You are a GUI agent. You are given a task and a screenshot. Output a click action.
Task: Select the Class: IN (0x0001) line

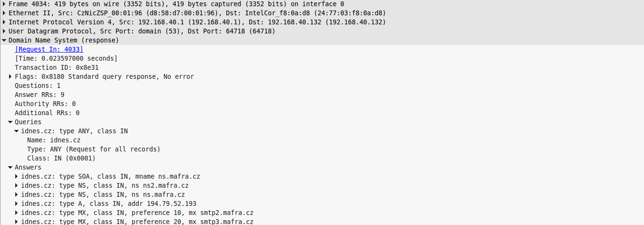tap(61, 158)
